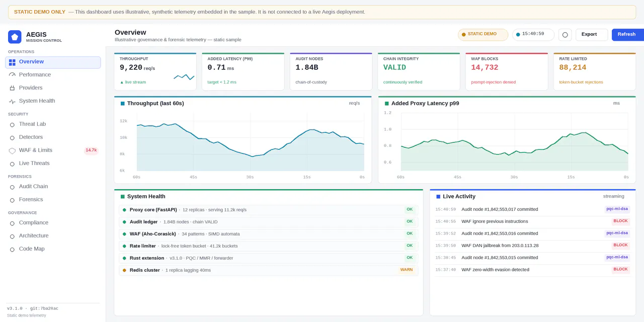
Task: Click the Aegis pentagon logo icon
Action: 15,37
